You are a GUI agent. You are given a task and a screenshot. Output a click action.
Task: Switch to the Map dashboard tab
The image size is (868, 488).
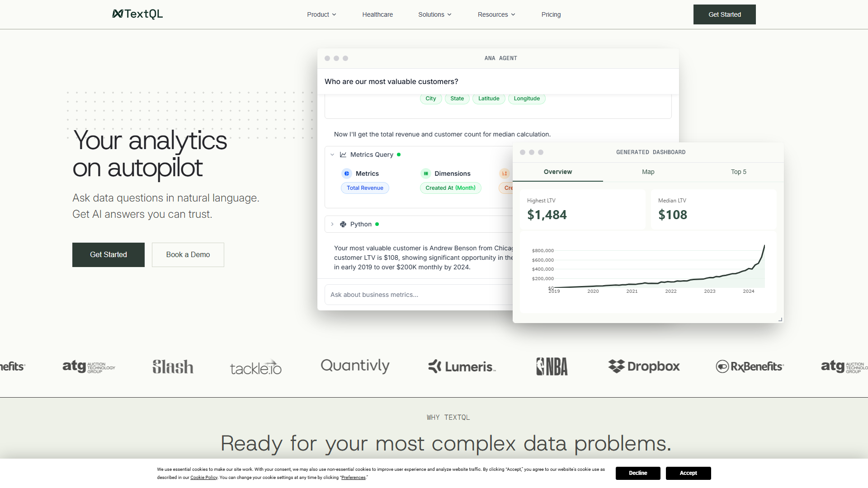point(648,172)
